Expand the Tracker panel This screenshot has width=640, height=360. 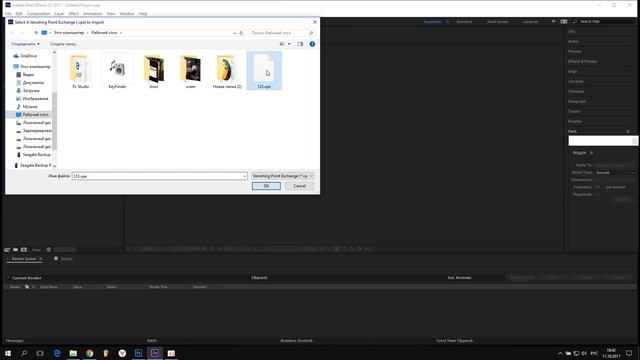click(x=574, y=111)
